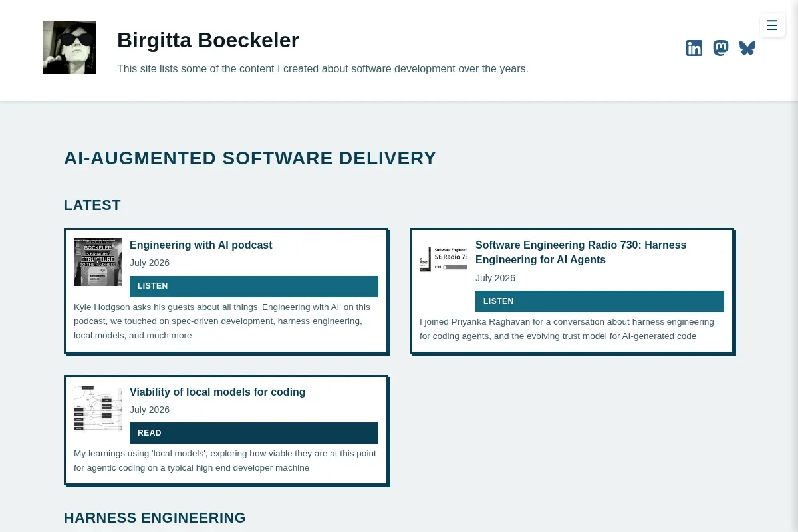The height and width of the screenshot is (532, 798).
Task: Click LISTEN under Engineering with AI podcast
Action: [254, 286]
